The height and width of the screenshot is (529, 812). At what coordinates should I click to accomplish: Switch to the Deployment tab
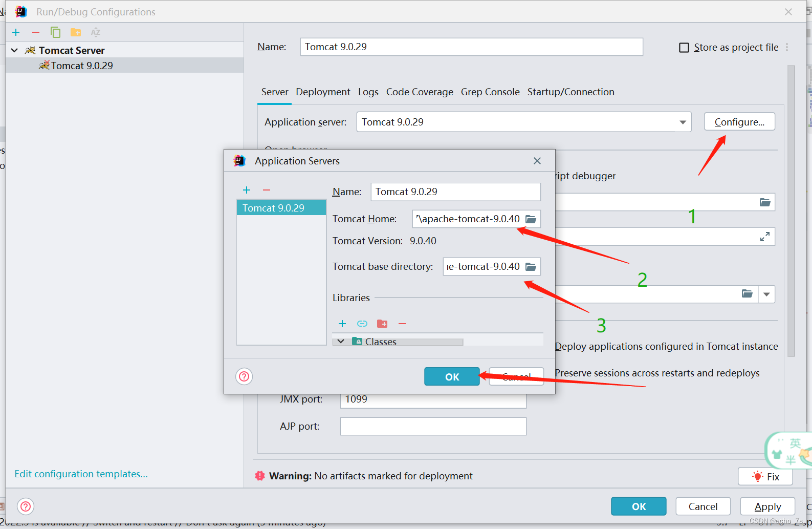(x=323, y=92)
